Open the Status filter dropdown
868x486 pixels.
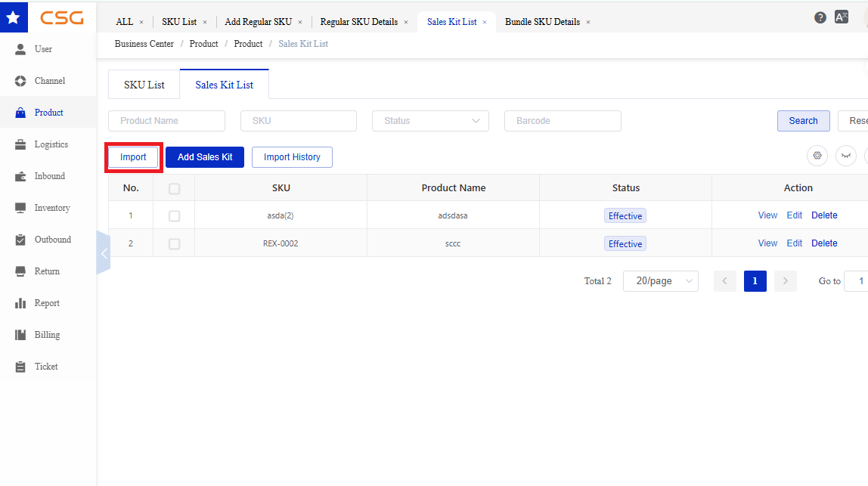(431, 121)
